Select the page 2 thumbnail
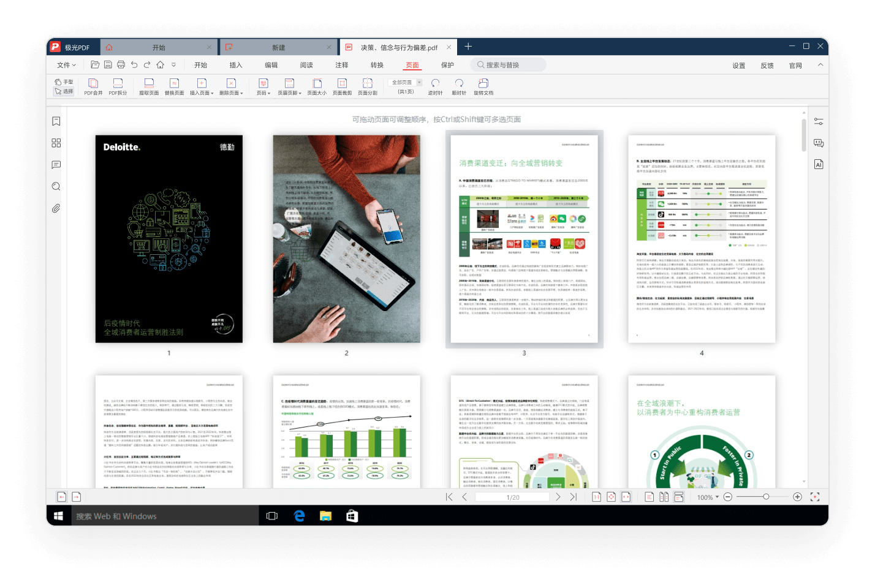The height and width of the screenshot is (588, 875). (x=346, y=239)
